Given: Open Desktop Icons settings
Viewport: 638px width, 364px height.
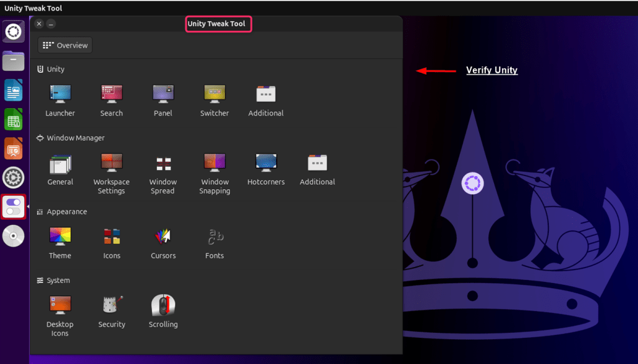Looking at the screenshot, I should [x=60, y=305].
